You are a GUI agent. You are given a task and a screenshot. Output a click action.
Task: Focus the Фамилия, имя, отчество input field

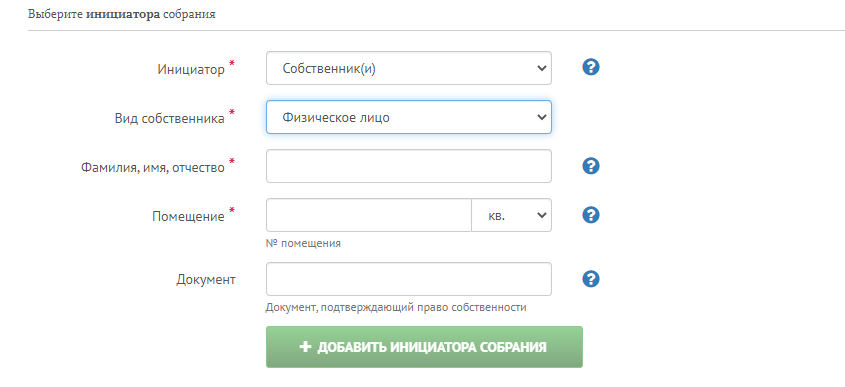click(x=408, y=166)
